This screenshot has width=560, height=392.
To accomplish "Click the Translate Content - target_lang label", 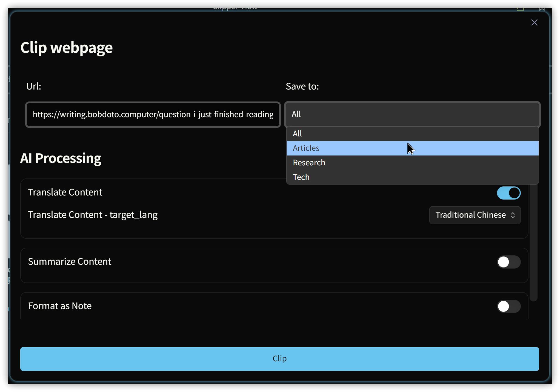I will click(x=93, y=215).
